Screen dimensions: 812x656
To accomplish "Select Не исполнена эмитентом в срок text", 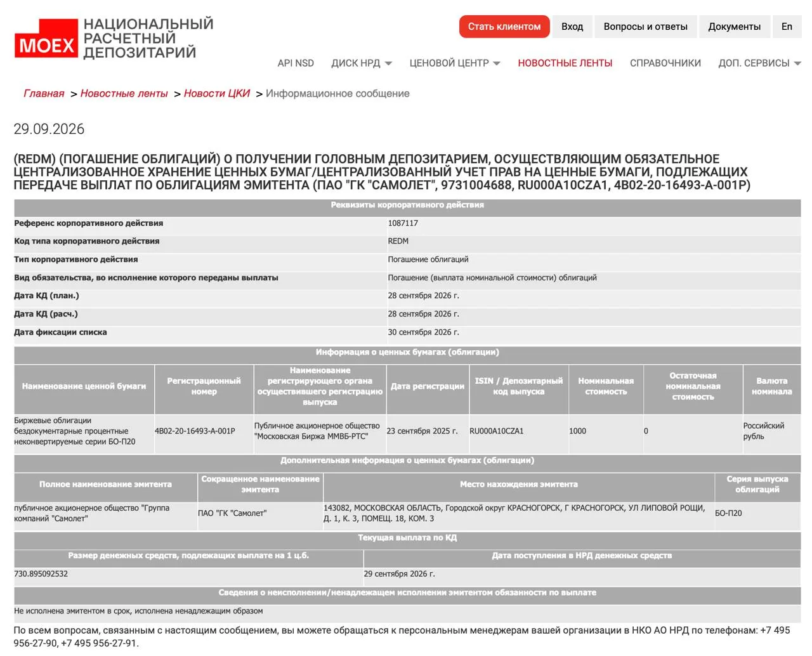I will [138, 611].
